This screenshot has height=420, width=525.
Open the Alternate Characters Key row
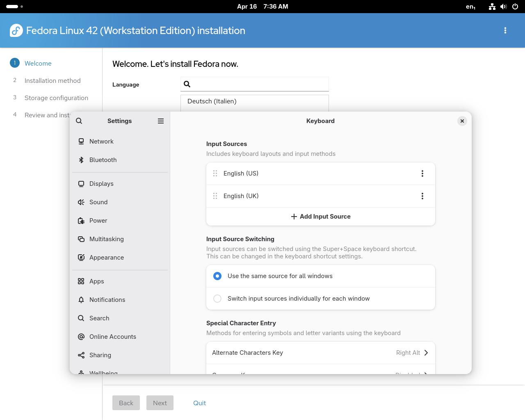321,353
